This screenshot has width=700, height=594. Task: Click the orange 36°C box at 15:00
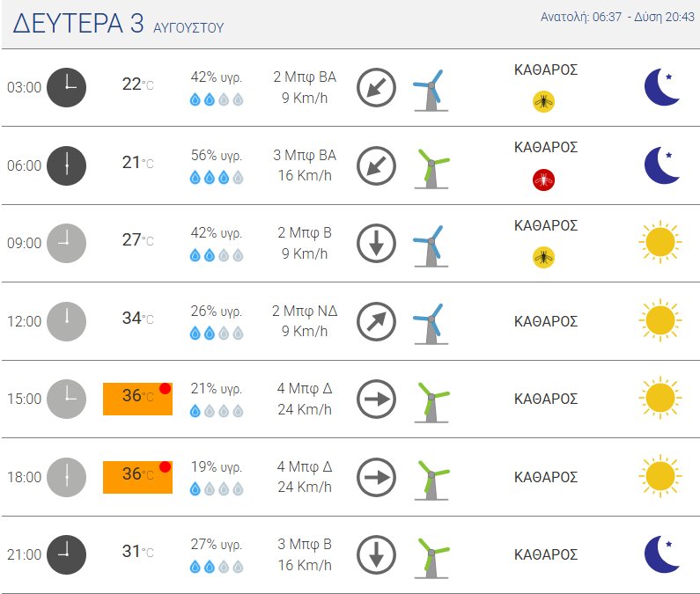[137, 399]
